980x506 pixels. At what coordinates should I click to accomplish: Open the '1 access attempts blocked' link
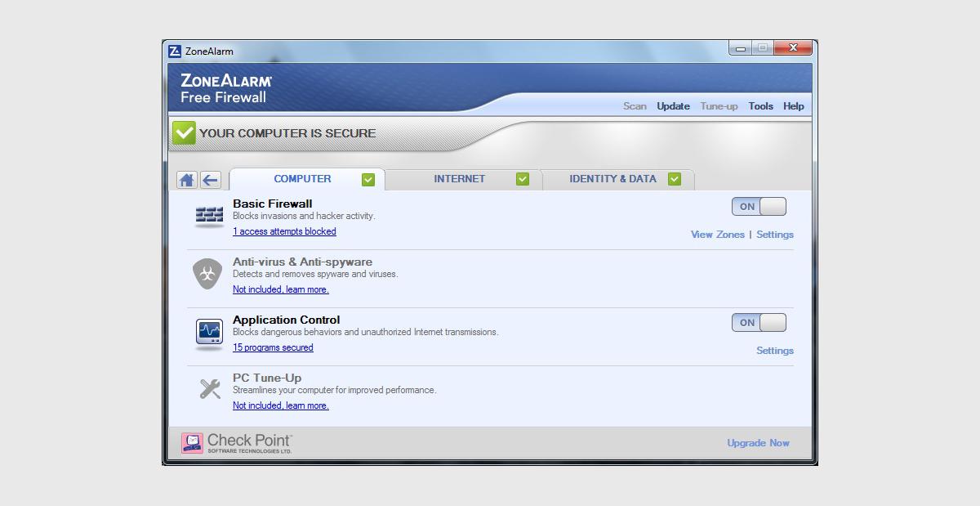(284, 231)
